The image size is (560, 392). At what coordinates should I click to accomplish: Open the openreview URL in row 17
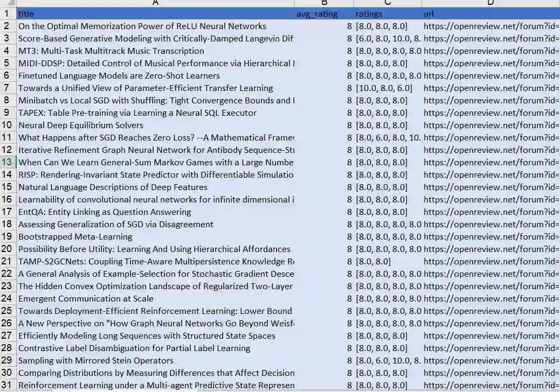pos(490,212)
